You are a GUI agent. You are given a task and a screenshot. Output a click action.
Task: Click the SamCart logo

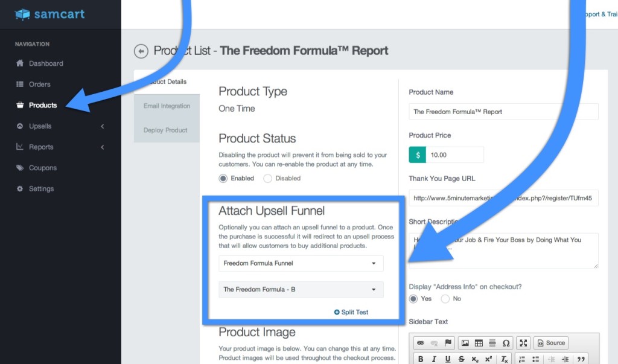[x=49, y=14]
